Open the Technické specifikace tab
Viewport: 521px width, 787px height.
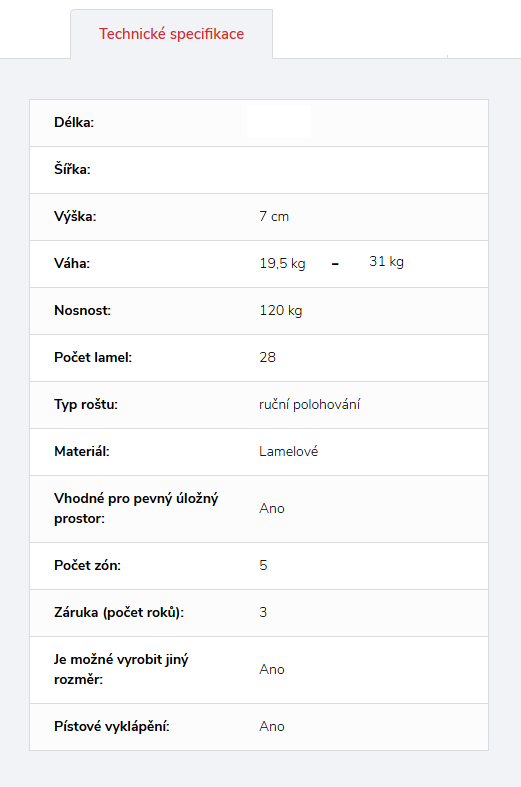pos(171,34)
